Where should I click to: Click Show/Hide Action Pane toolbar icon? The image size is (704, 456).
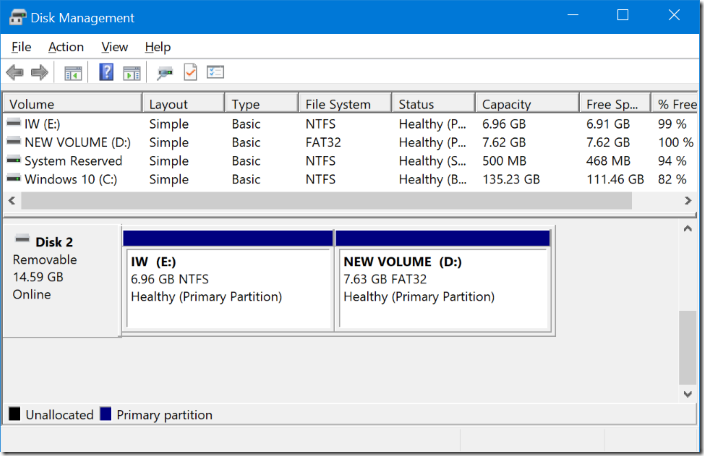[131, 72]
